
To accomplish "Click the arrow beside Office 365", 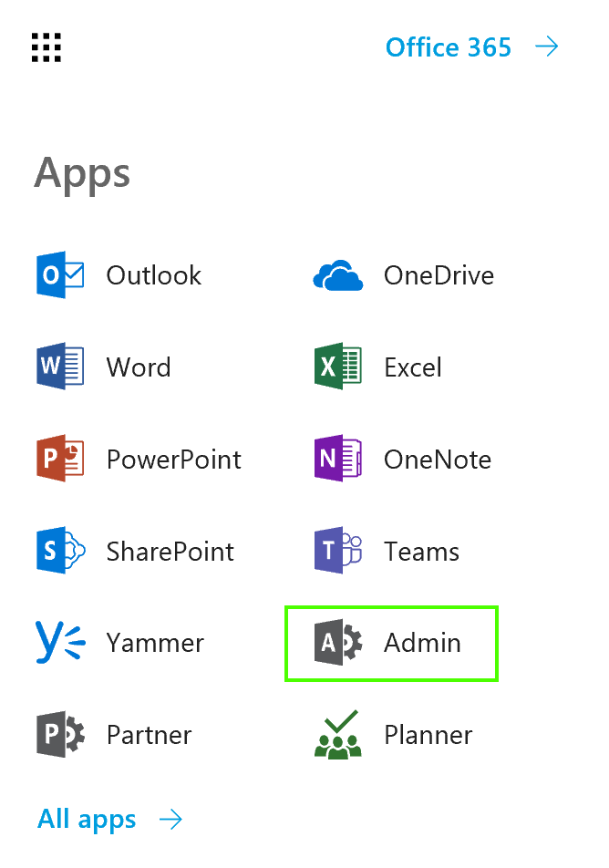I will click(547, 46).
